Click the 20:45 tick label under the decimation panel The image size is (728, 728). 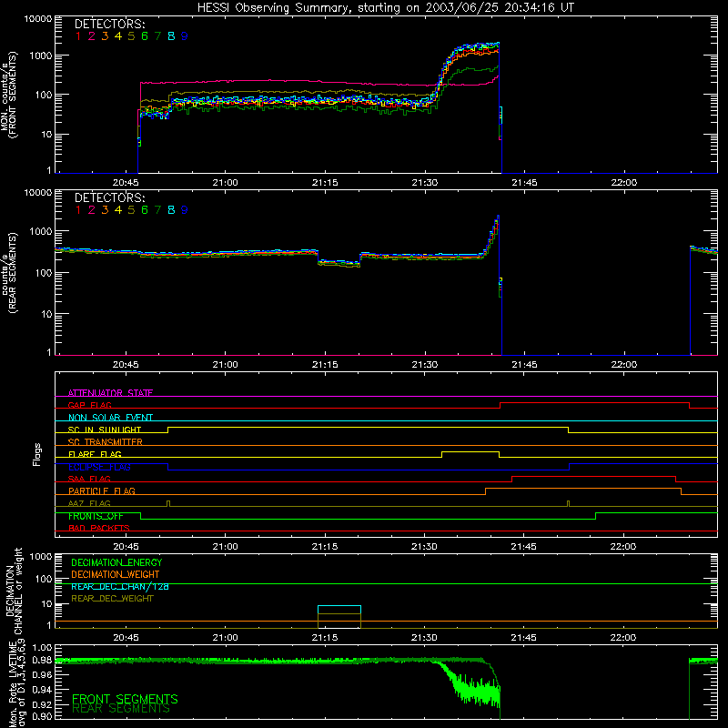126,638
